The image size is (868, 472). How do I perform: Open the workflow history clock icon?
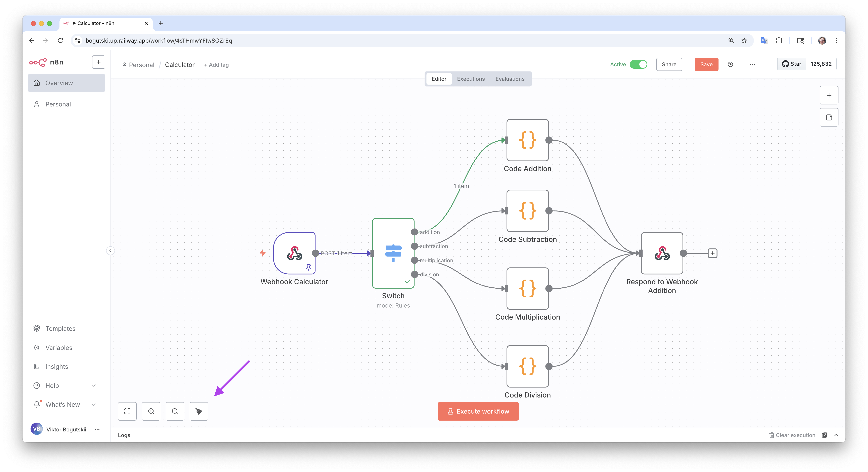pyautogui.click(x=730, y=64)
